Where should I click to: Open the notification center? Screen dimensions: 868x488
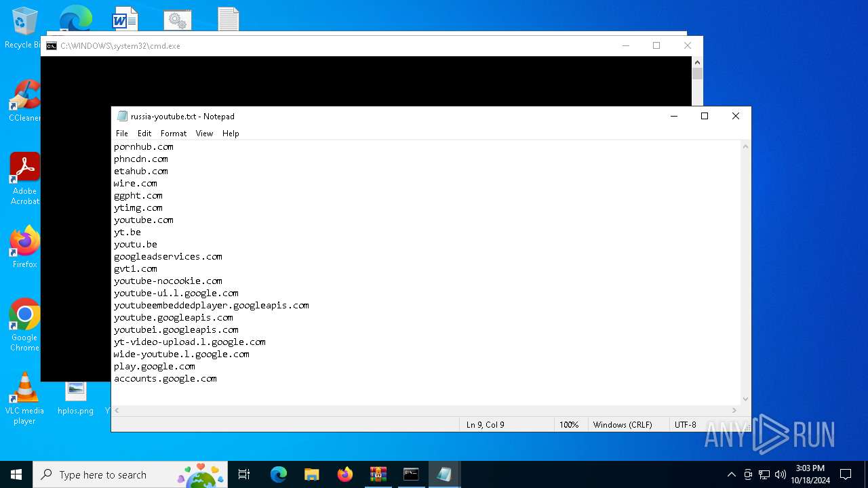846,474
